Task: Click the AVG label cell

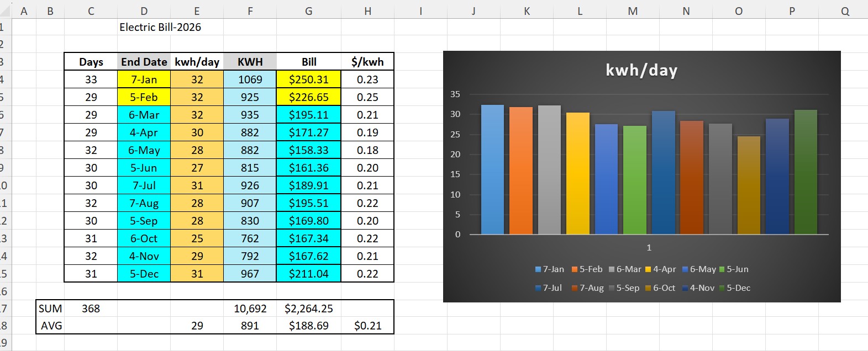Action: [51, 326]
